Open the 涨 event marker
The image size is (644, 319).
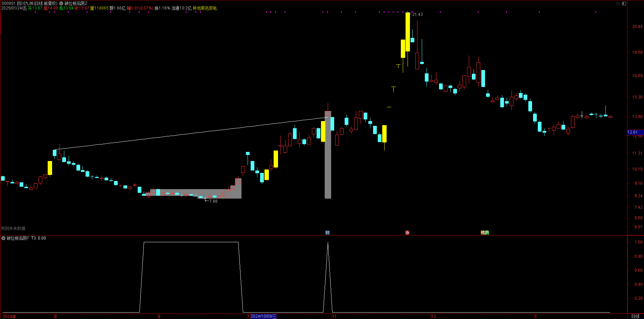407,232
